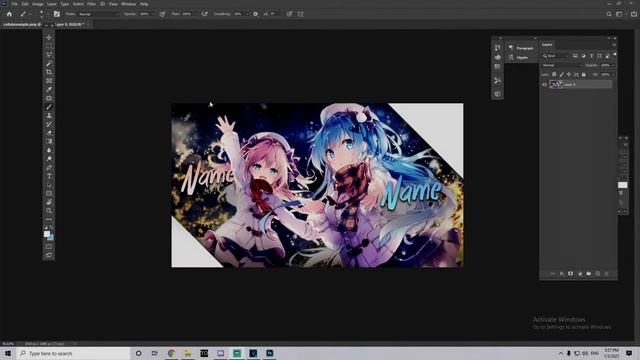This screenshot has width=640, height=360.
Task: Select the Hand tool
Action: [x=49, y=202]
